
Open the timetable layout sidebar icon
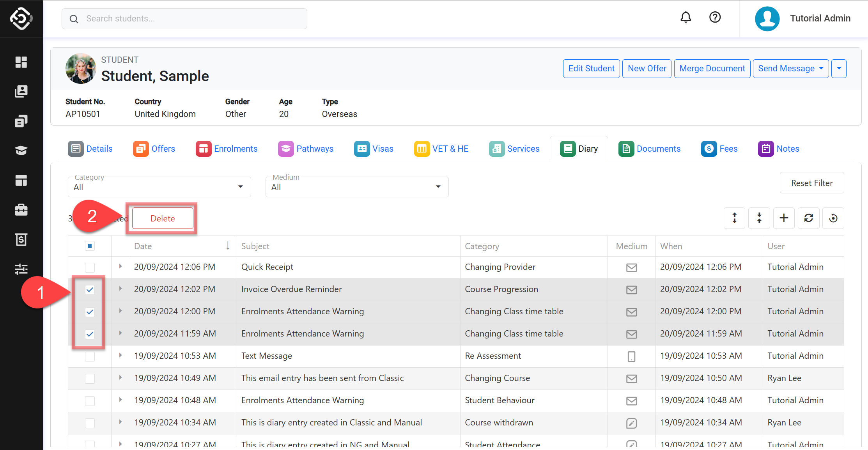coord(21,180)
